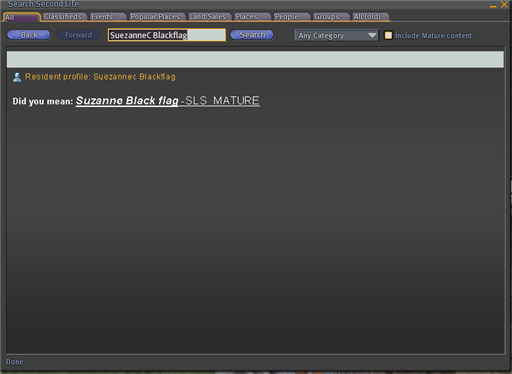Click the Any Category dropdown arrow
Image resolution: width=512 pixels, height=374 pixels.
372,35
